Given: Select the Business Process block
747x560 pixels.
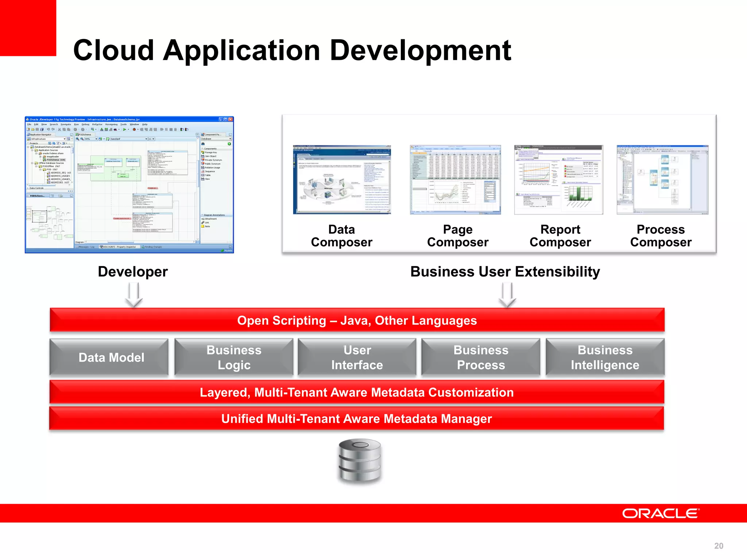Looking at the screenshot, I should pyautogui.click(x=481, y=357).
